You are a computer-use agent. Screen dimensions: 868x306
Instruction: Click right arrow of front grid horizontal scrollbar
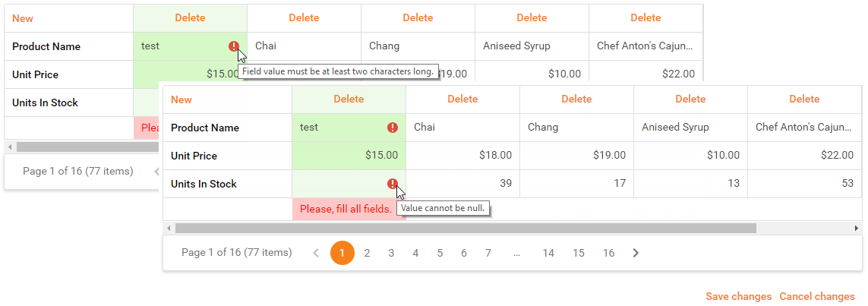pyautogui.click(x=857, y=228)
